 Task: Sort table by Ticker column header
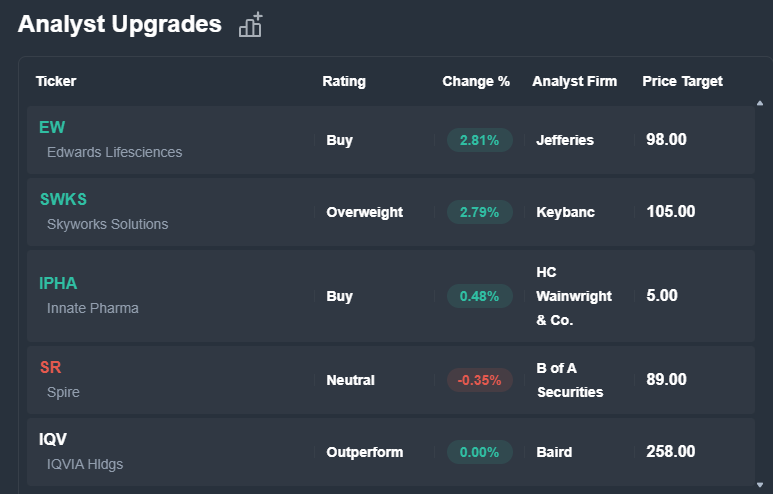56,81
